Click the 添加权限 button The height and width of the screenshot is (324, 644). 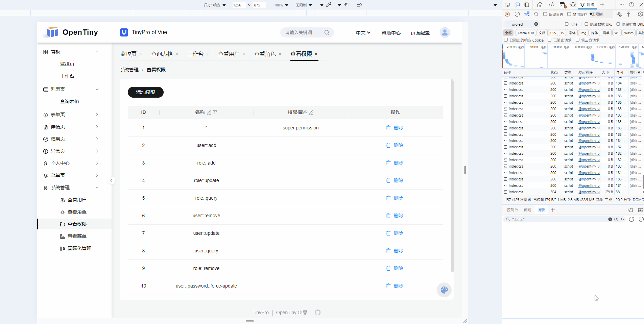(x=145, y=92)
